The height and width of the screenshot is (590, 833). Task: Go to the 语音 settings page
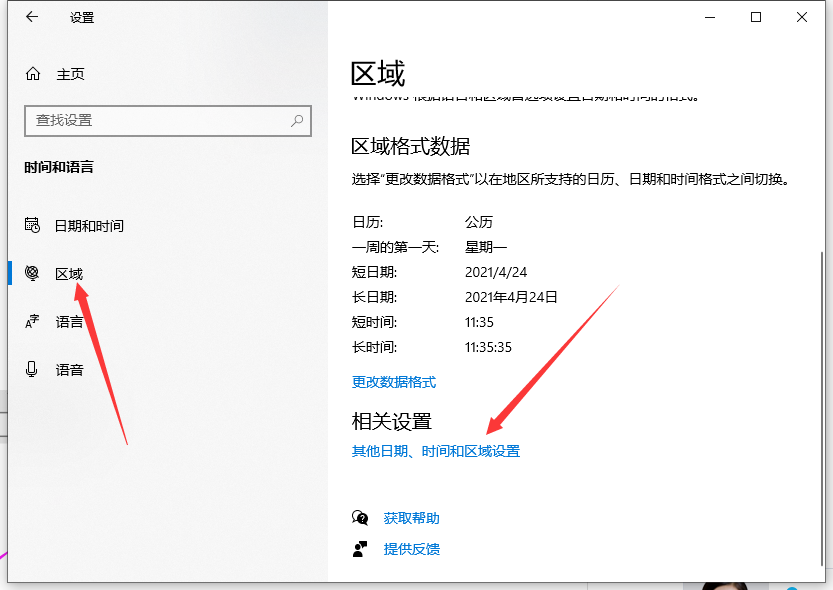coord(69,370)
